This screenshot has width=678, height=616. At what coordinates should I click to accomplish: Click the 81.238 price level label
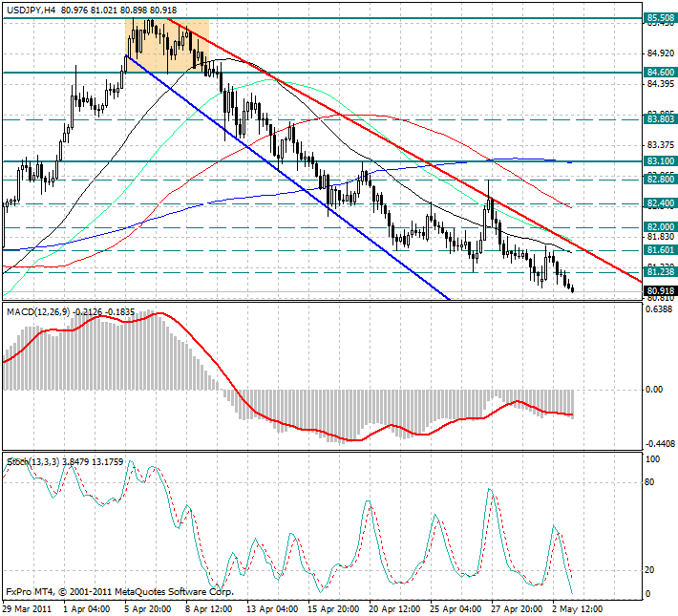660,271
